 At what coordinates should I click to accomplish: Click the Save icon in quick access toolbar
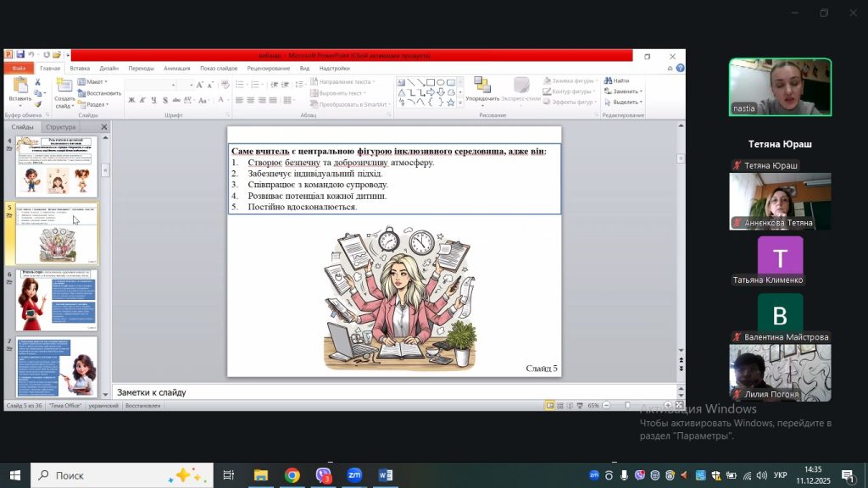pyautogui.click(x=19, y=54)
